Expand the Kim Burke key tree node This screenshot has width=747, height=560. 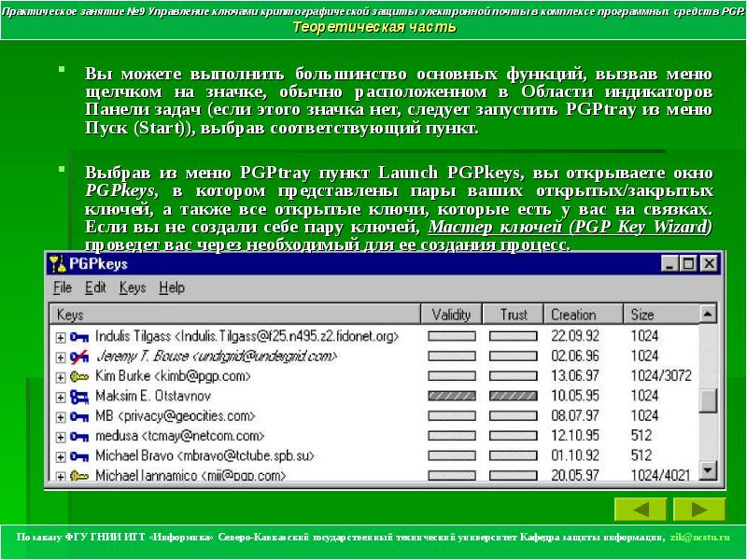point(60,377)
